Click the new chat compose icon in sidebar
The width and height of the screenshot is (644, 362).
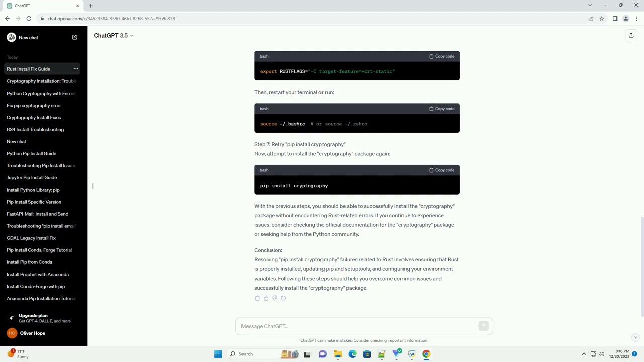[75, 37]
